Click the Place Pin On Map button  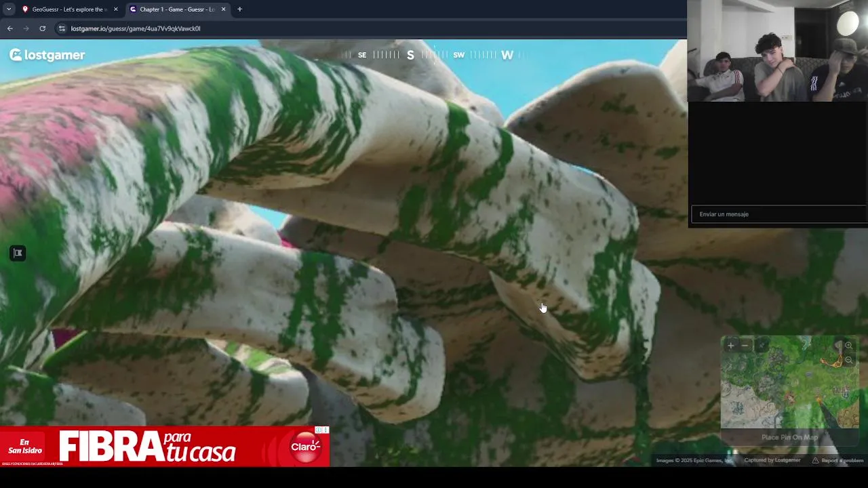pyautogui.click(x=789, y=437)
